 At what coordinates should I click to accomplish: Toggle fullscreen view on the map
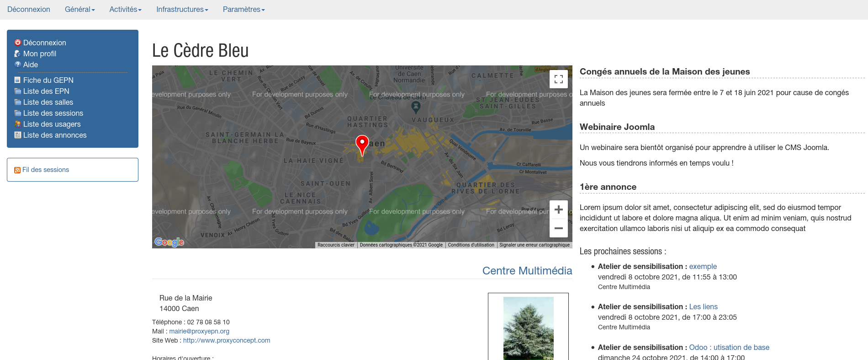558,79
